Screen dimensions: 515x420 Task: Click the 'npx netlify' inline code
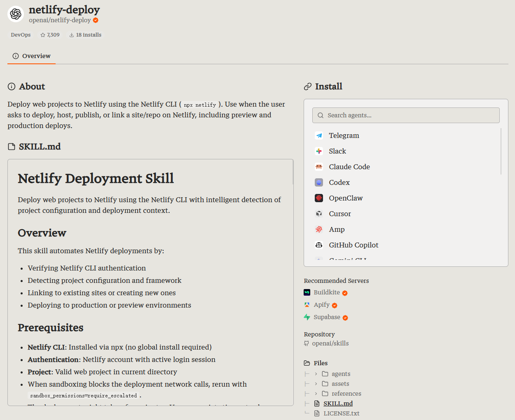pos(200,105)
